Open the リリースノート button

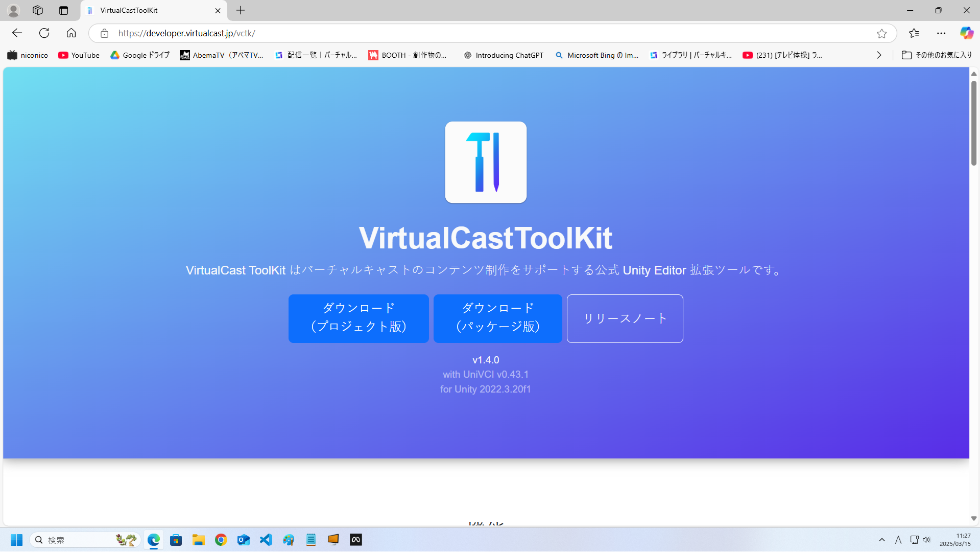[625, 318]
